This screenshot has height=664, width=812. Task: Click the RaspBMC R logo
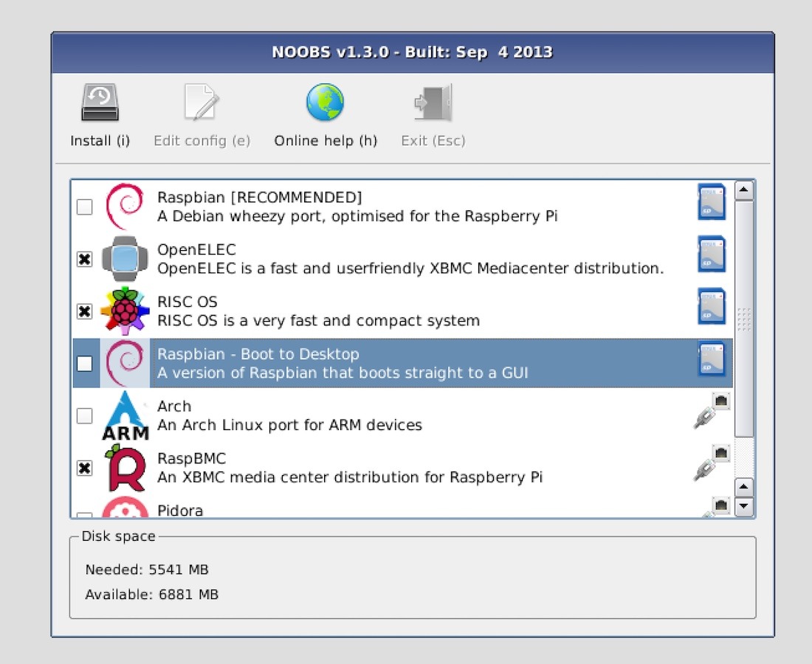[125, 467]
